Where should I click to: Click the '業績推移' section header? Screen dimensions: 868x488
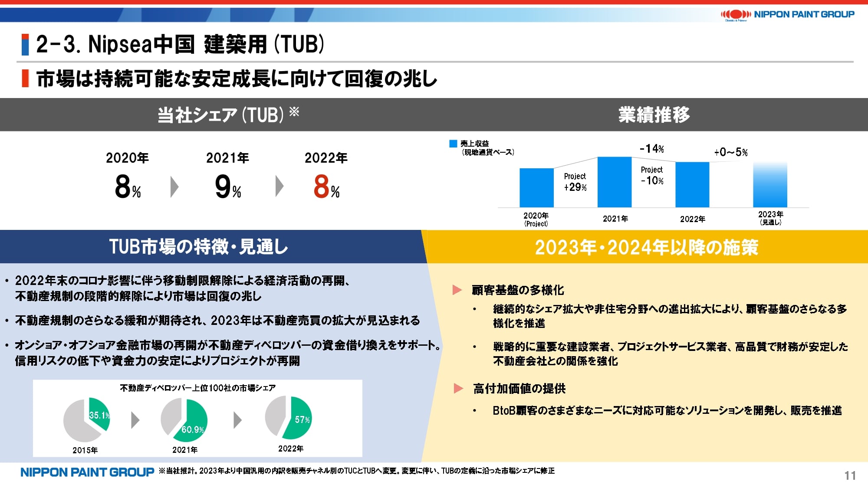pyautogui.click(x=654, y=115)
